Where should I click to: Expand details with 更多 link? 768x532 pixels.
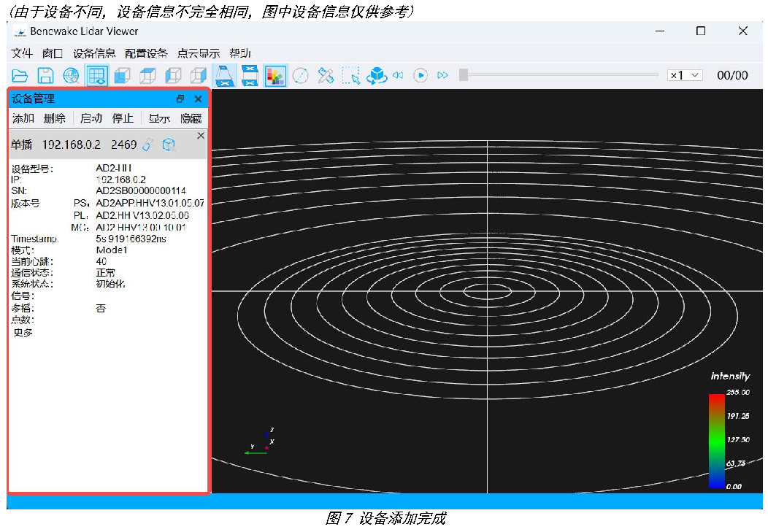coord(23,333)
